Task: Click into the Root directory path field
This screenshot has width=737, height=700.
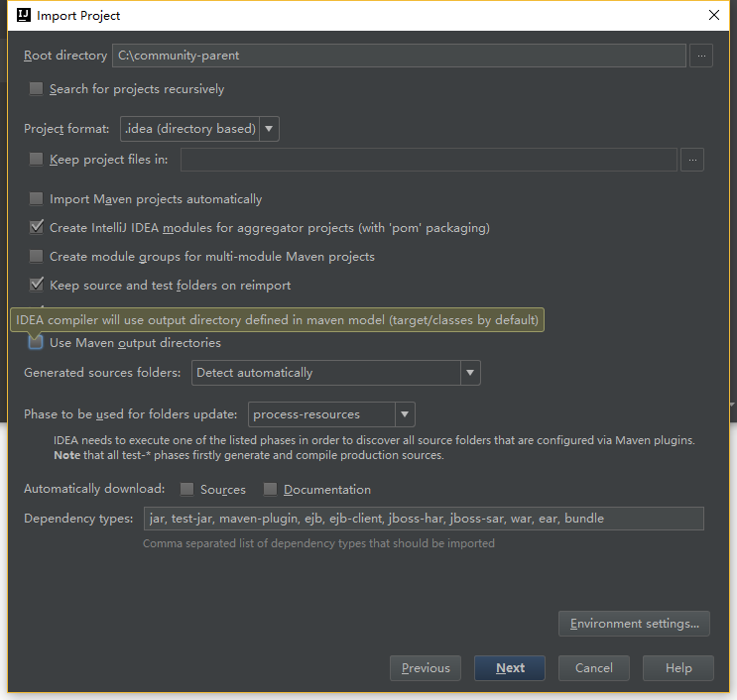Action: point(399,56)
